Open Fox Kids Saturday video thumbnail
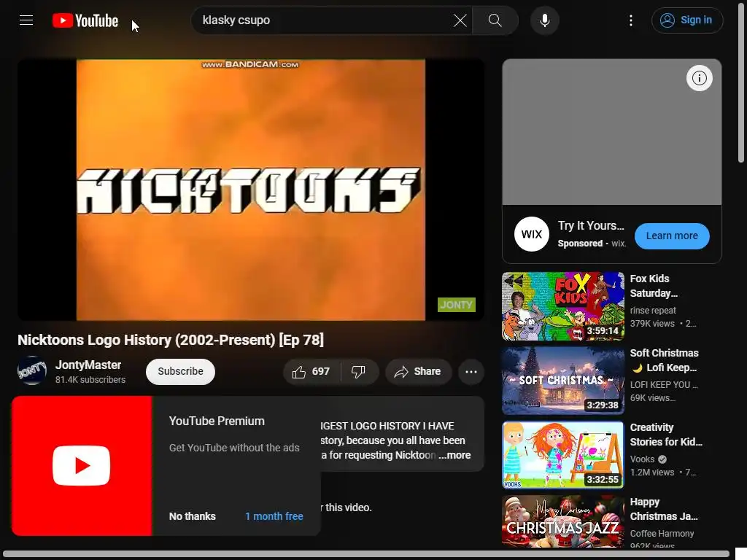The width and height of the screenshot is (747, 560). (x=562, y=306)
